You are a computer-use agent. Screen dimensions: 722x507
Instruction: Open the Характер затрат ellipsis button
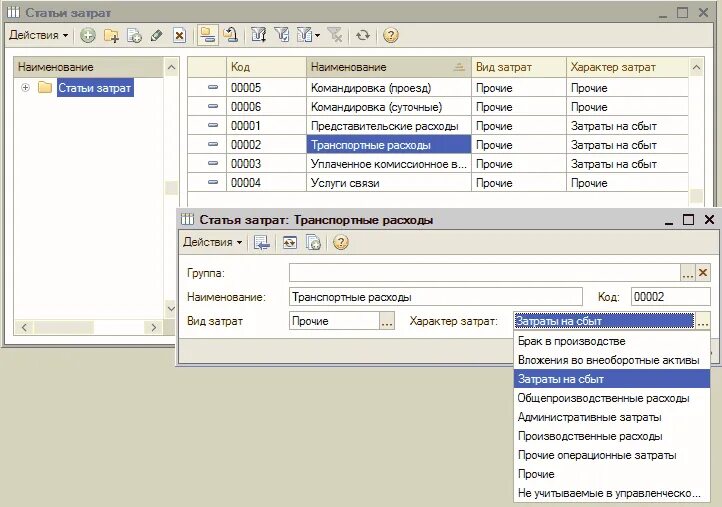[703, 321]
